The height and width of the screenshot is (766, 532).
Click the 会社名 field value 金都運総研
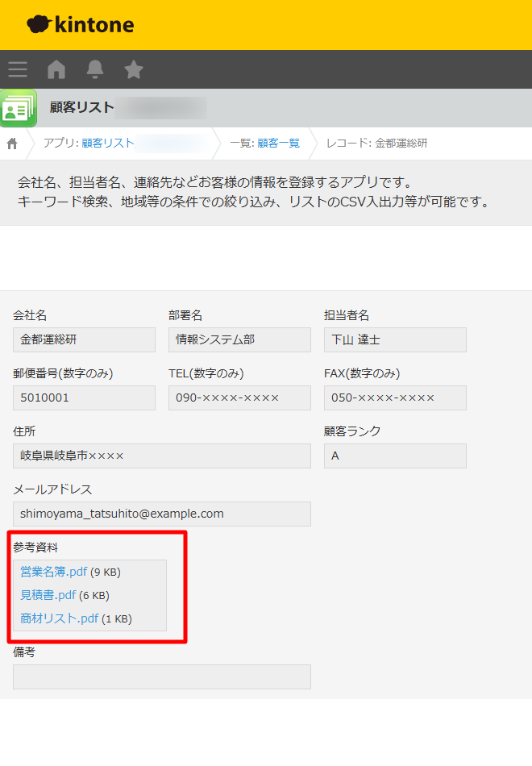[84, 340]
